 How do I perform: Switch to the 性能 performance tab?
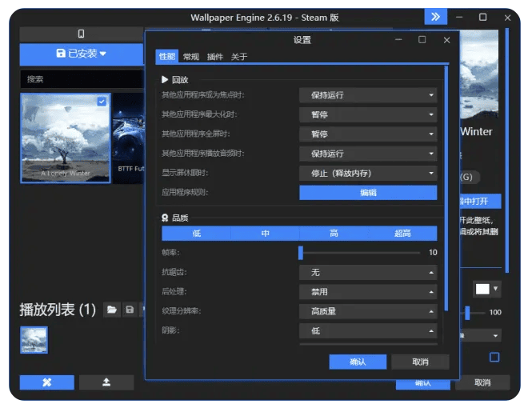tap(167, 56)
